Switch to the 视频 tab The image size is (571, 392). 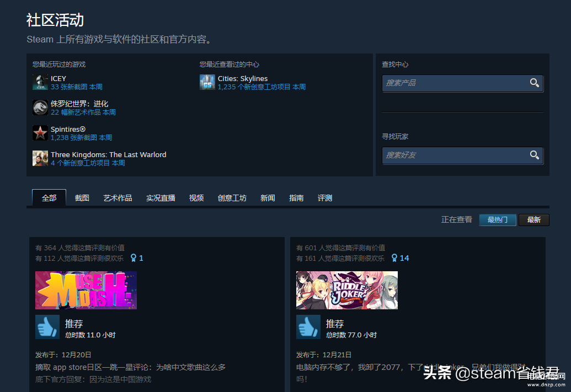(196, 198)
